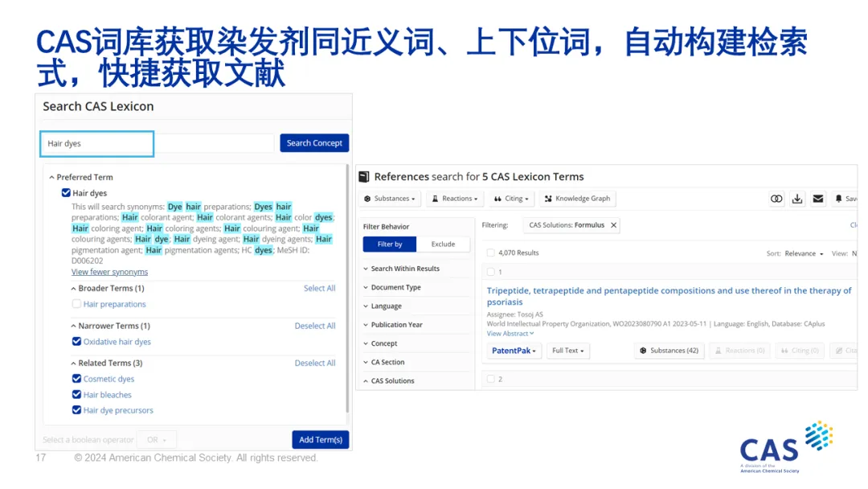Collapse the Preferred Term section

(51, 177)
